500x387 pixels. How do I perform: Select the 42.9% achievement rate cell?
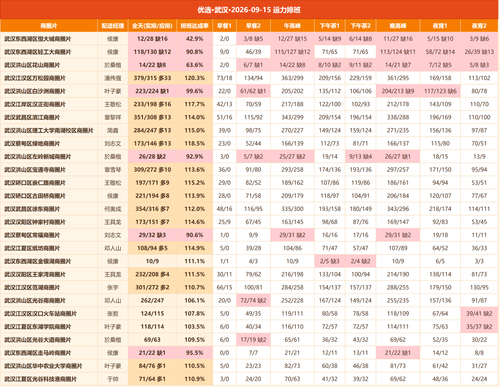(195, 39)
